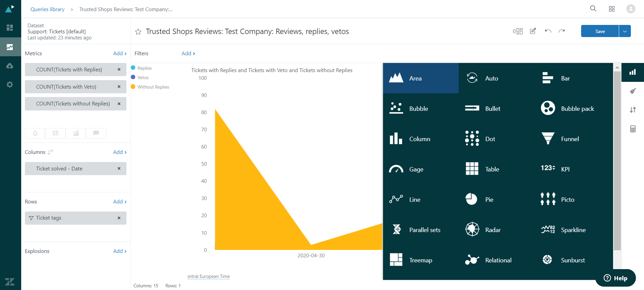Add a new metric

point(120,53)
